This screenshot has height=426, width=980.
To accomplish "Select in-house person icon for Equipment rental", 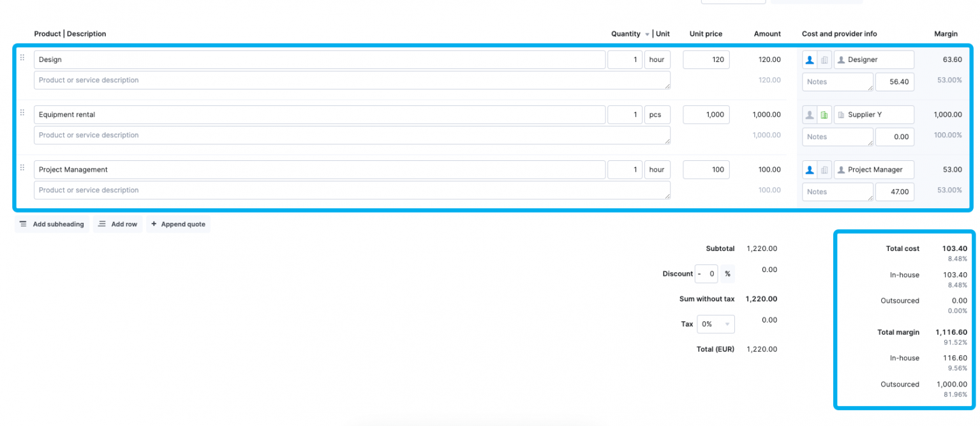I will tap(810, 115).
